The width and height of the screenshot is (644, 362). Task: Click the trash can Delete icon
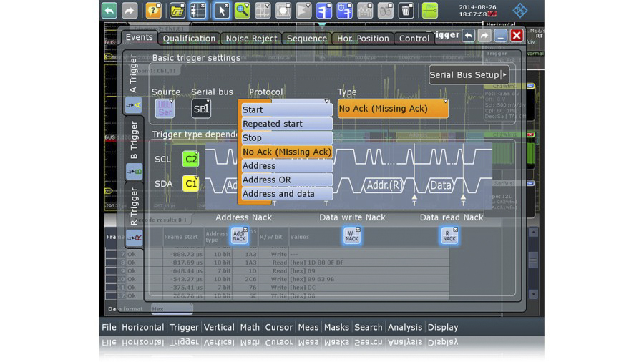click(406, 10)
